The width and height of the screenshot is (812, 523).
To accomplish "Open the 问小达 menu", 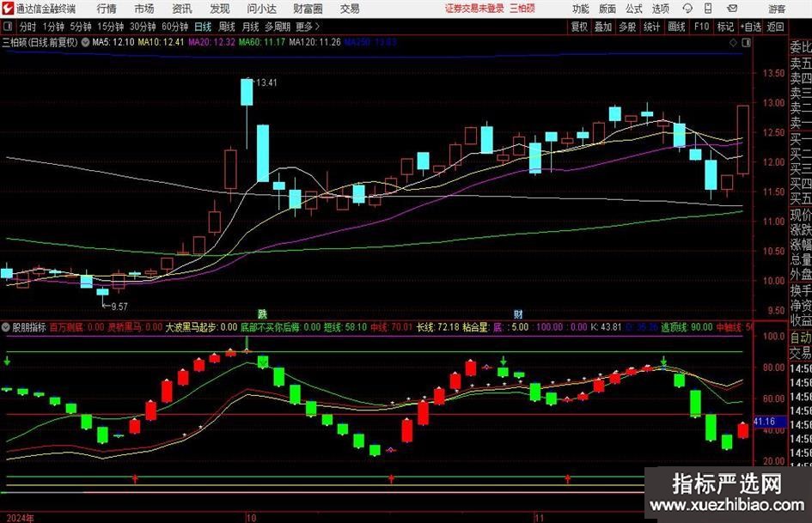I will pos(261,9).
